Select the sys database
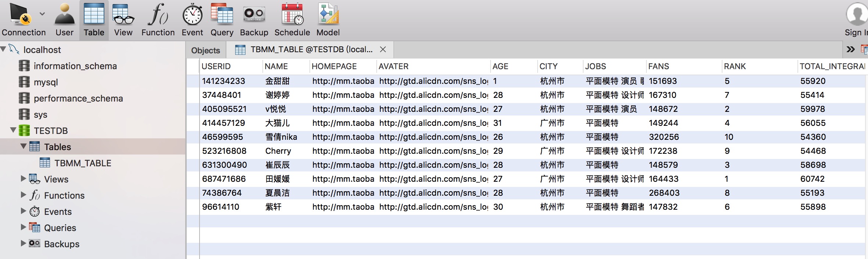Screen dimensions: 868x259 pyautogui.click(x=40, y=114)
